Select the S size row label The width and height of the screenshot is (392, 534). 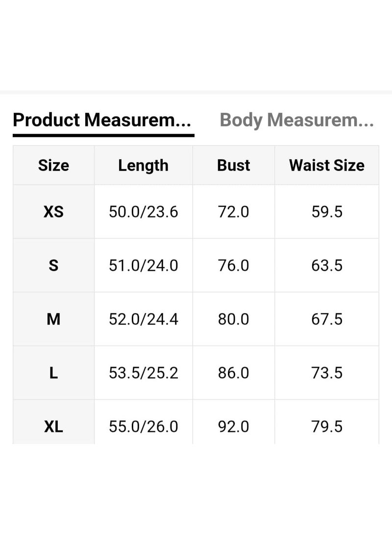pos(53,266)
